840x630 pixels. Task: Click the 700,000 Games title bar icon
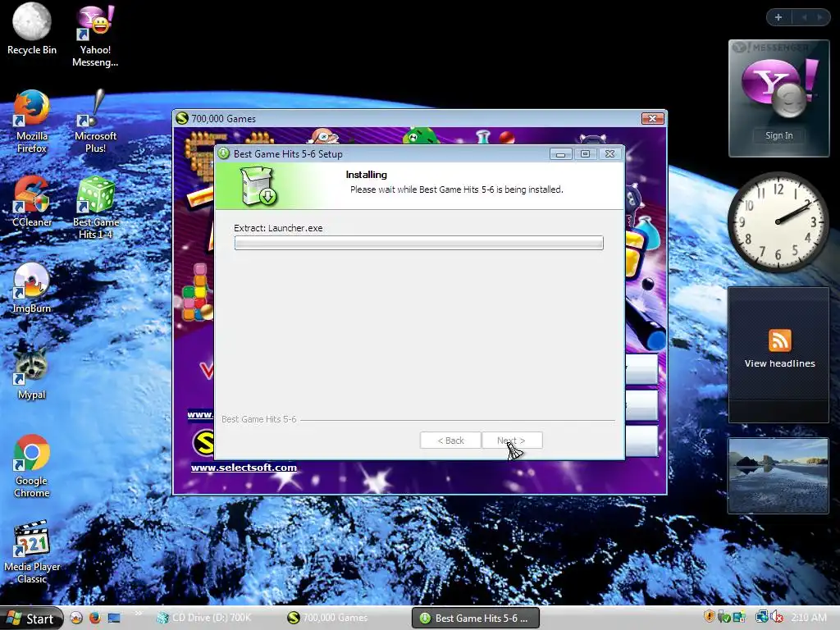[x=182, y=118]
